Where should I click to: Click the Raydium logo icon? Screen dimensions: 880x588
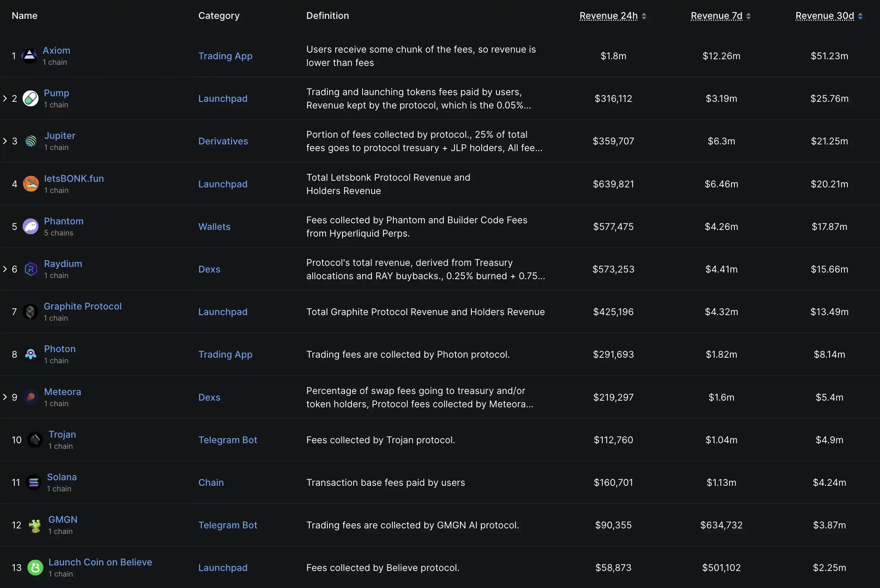click(31, 269)
